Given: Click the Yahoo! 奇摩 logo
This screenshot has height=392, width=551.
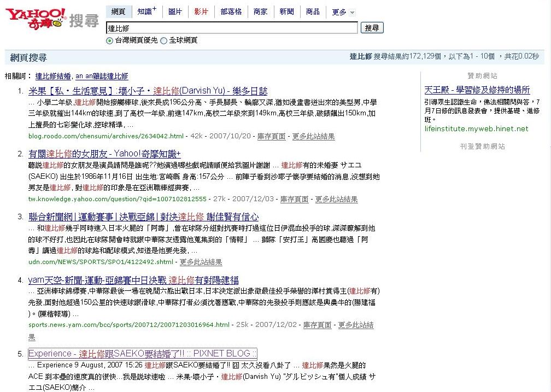Looking at the screenshot, I should (36, 18).
